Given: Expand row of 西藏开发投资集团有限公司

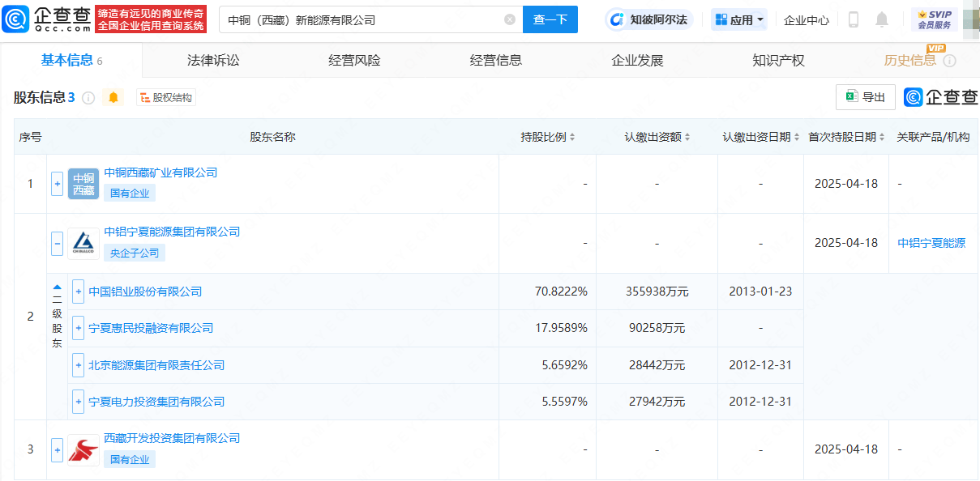Looking at the screenshot, I should (57, 449).
